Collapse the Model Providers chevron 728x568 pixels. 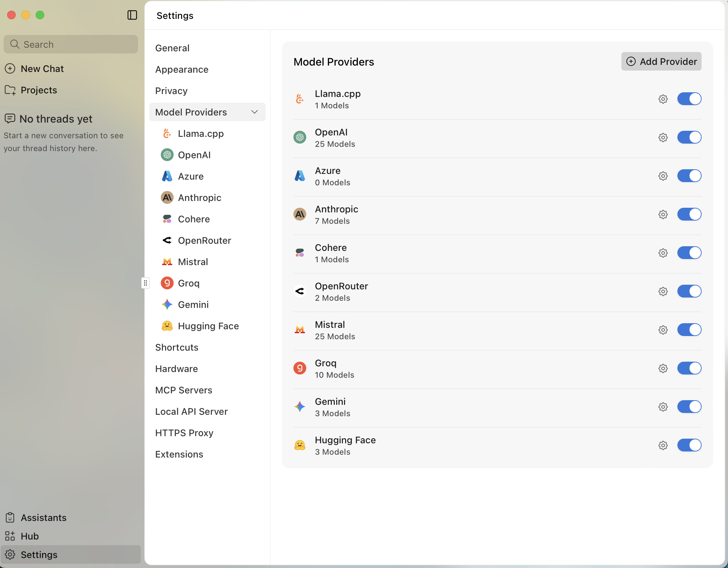click(255, 112)
